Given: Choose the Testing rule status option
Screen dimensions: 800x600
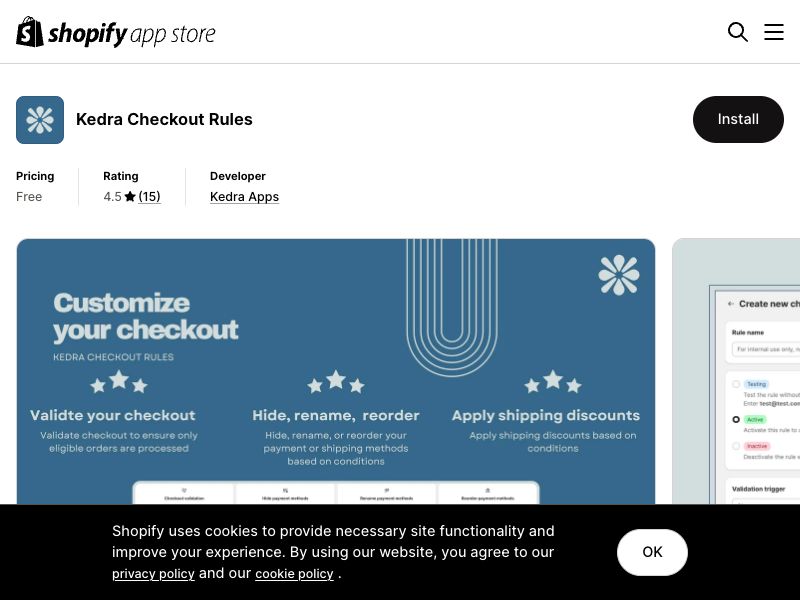Looking at the screenshot, I should (736, 384).
